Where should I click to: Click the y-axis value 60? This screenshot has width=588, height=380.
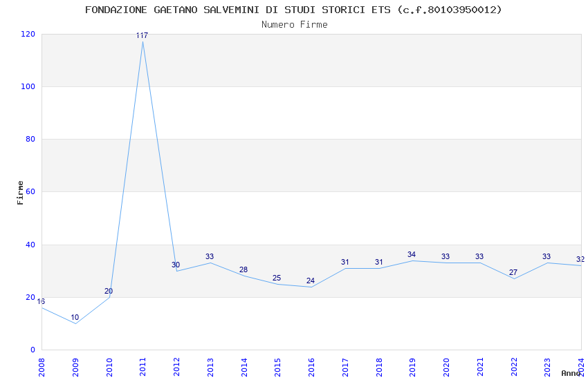[x=30, y=191]
